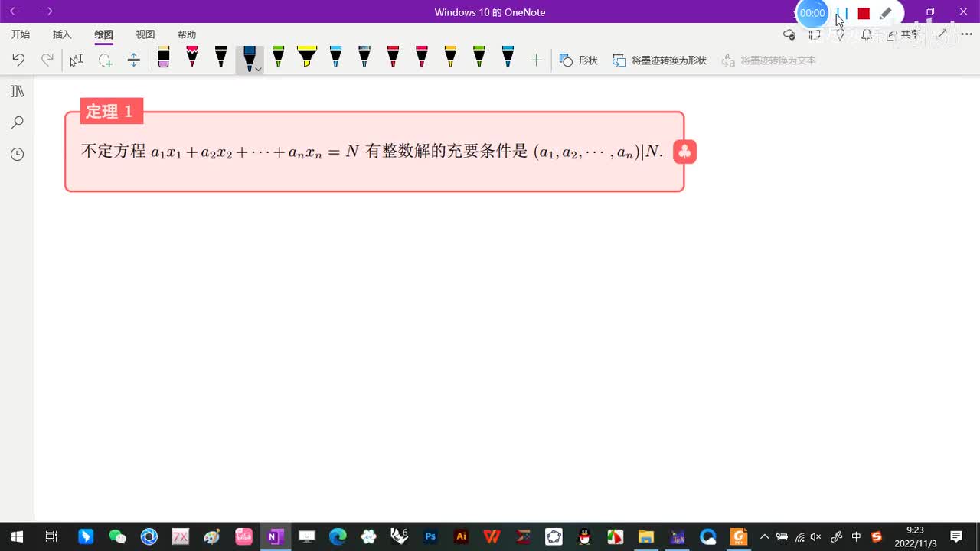Choose the green pen

(278, 57)
